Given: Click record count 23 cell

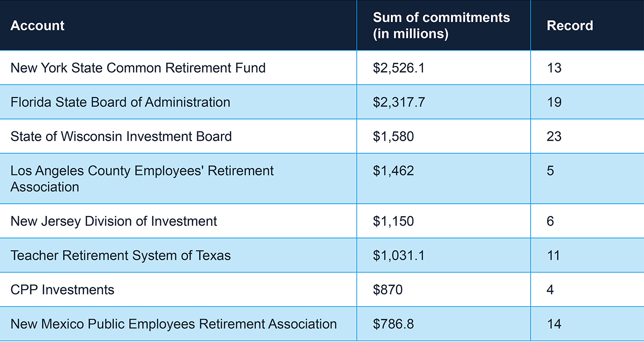Looking at the screenshot, I should 554,136.
